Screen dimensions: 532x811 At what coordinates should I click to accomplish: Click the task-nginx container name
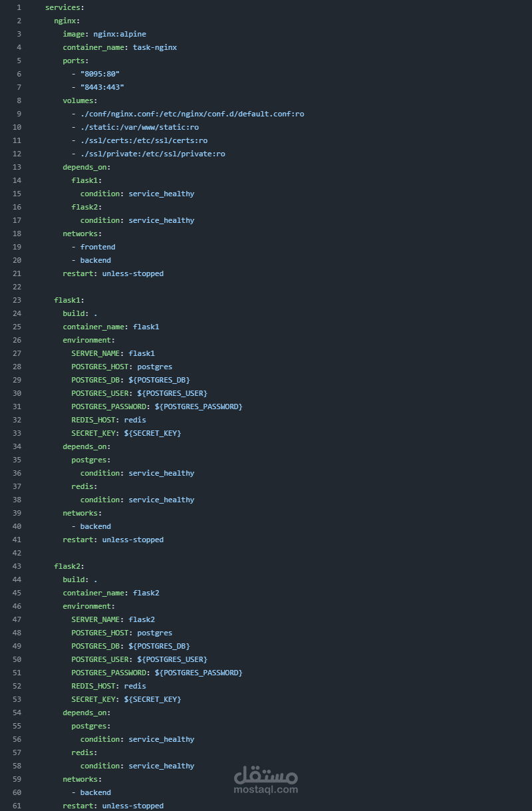pos(155,47)
